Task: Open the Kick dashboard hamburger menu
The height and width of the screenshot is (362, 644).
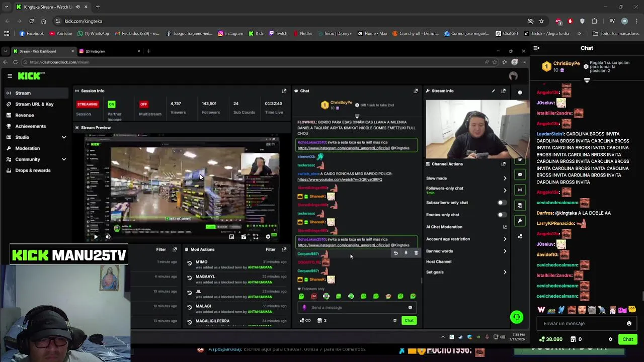Action: (x=10, y=76)
